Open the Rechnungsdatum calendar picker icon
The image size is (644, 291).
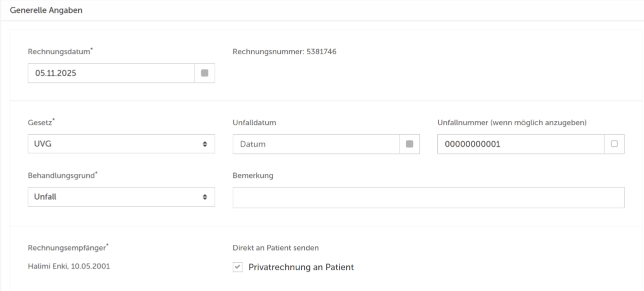coord(204,73)
